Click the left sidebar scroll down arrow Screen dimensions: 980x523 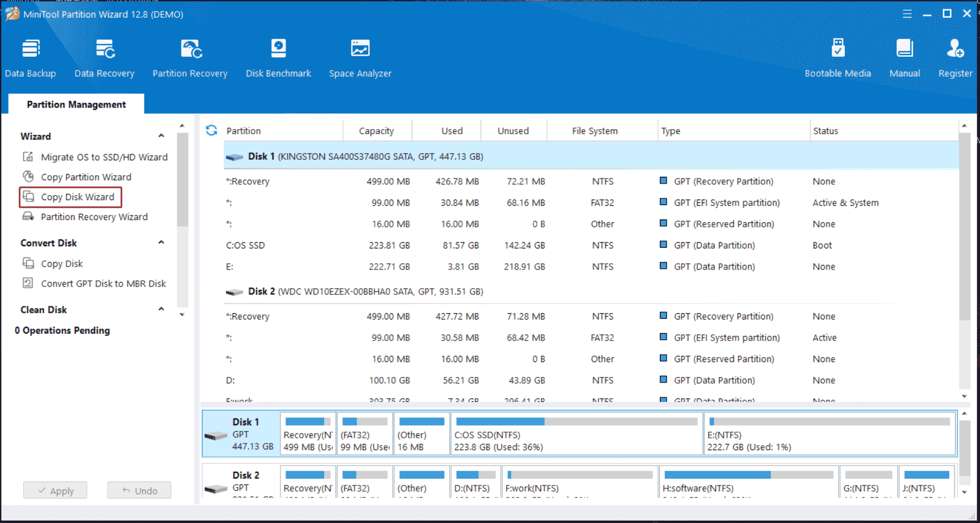pyautogui.click(x=182, y=314)
